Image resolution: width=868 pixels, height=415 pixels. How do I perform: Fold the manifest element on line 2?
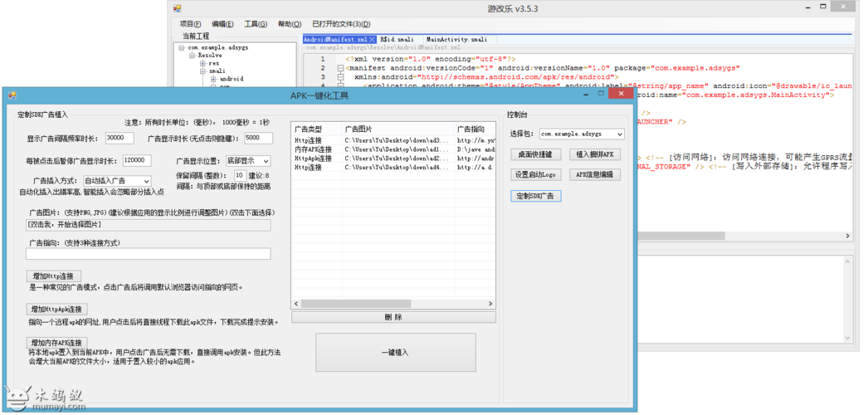coord(340,68)
